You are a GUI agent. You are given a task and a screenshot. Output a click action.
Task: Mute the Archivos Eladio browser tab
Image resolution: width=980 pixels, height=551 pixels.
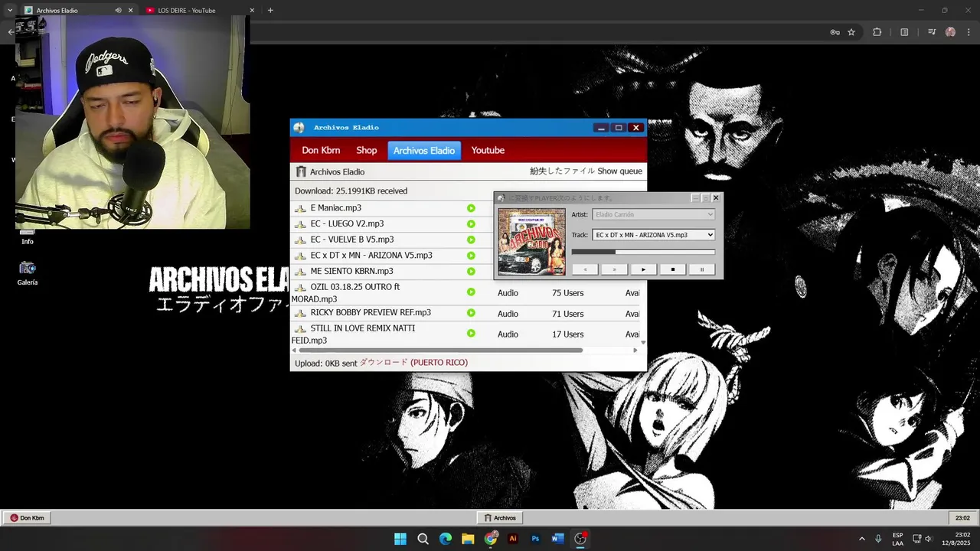(x=118, y=11)
